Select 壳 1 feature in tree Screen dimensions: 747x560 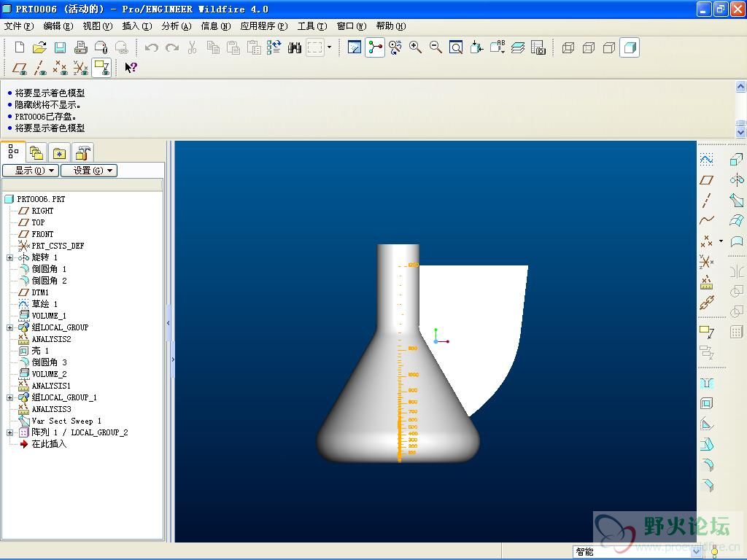click(x=40, y=351)
